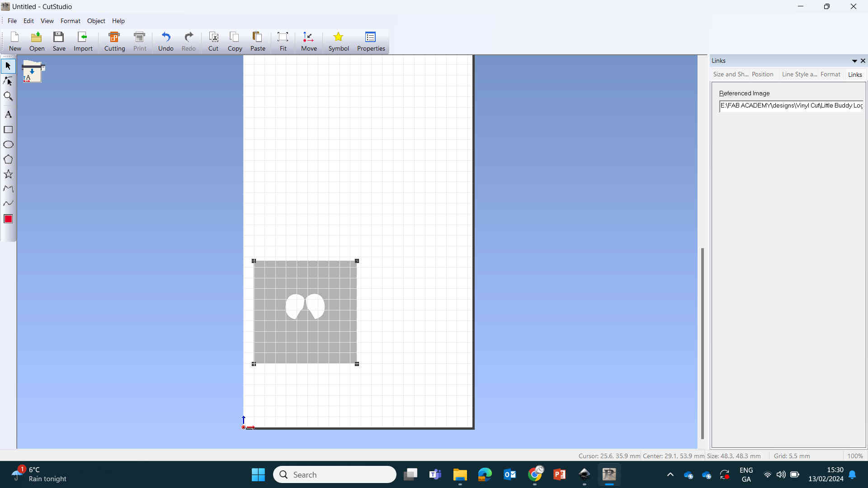Screen dimensions: 868x488
Task: Select the node edit tool
Action: click(x=8, y=81)
